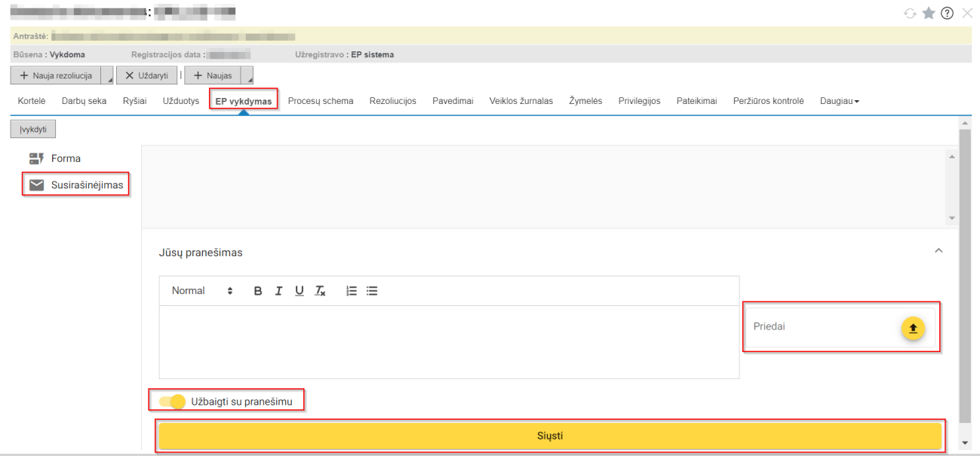
Task: Select Susirašinėjimas in left sidebar
Action: point(75,185)
